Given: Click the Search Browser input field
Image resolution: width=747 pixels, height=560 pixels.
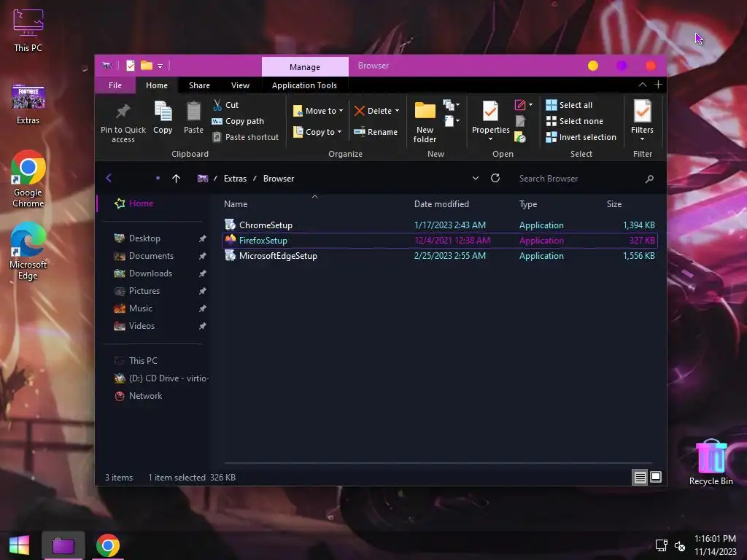Looking at the screenshot, I should click(578, 179).
